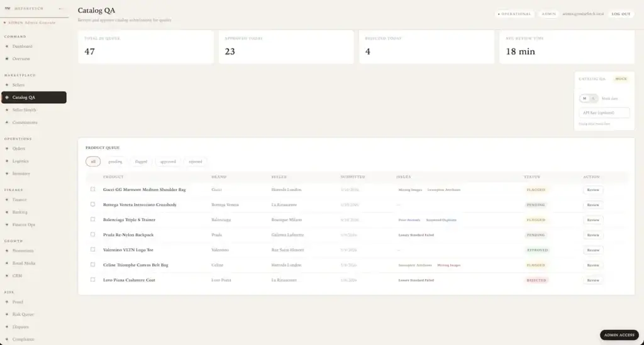Click the Approved status on Valentino row
Viewport: 644px width, 345px height.
(x=537, y=250)
